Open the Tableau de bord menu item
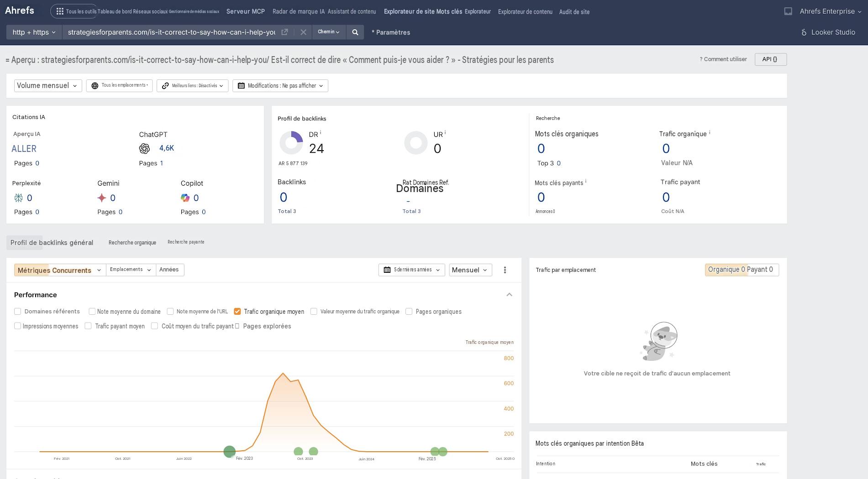 pyautogui.click(x=115, y=11)
